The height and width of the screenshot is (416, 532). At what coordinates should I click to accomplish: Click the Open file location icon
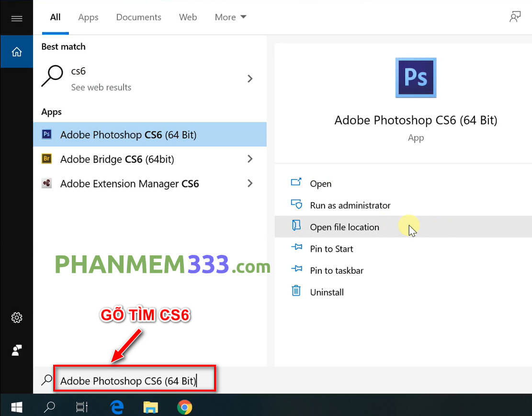[x=296, y=225]
